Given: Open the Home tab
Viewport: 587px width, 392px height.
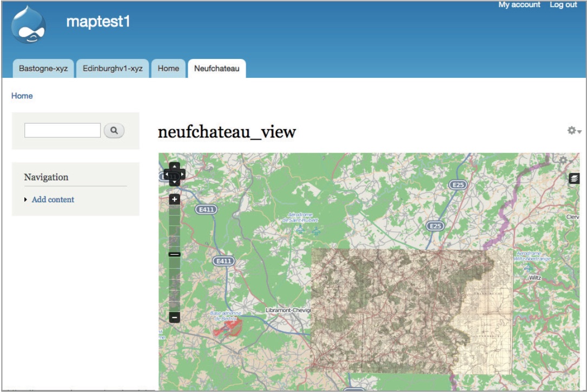Looking at the screenshot, I should (x=168, y=69).
